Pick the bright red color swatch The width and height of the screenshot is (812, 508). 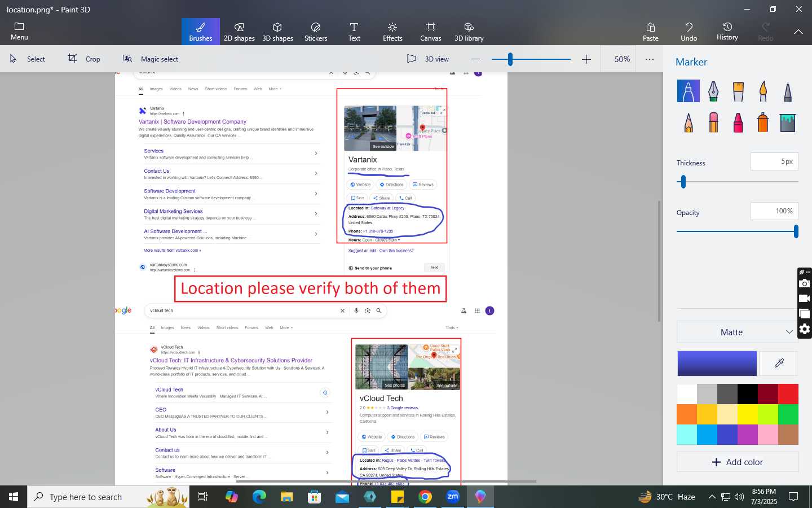(x=788, y=394)
